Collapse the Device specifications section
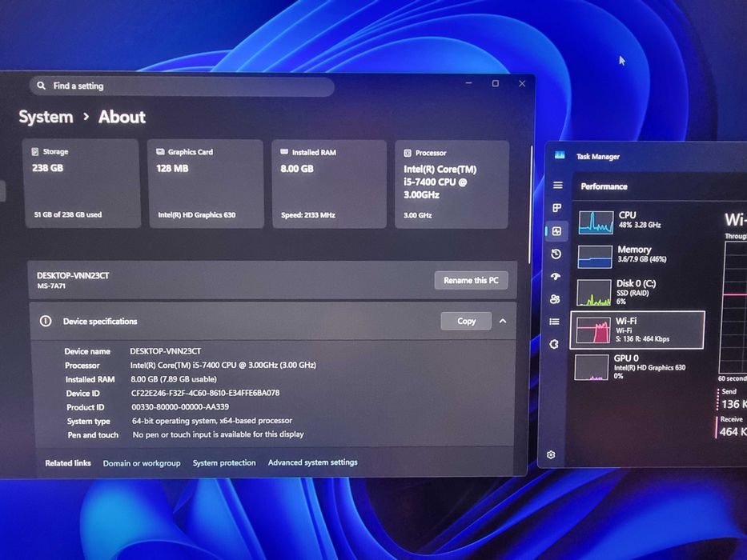This screenshot has width=747, height=560. (x=503, y=321)
